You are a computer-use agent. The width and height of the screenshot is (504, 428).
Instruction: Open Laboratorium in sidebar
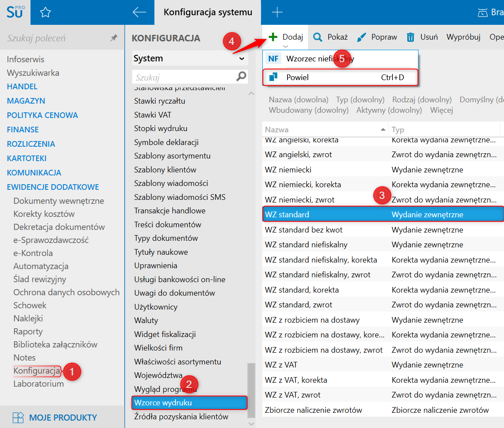[x=39, y=384]
